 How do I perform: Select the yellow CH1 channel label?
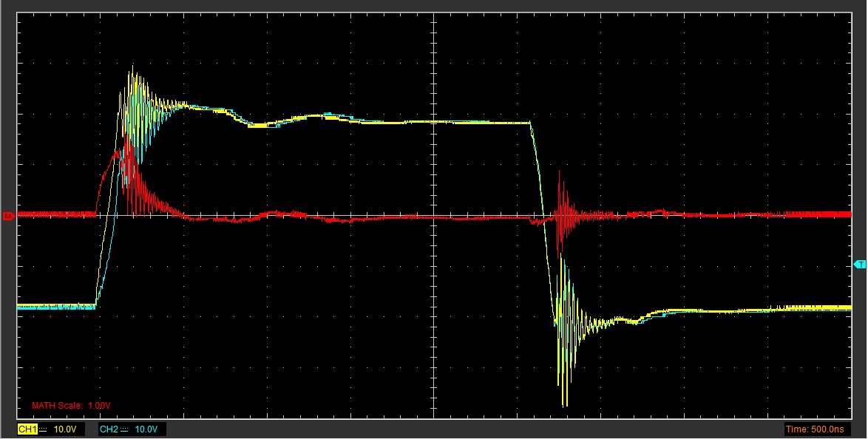[x=27, y=429]
